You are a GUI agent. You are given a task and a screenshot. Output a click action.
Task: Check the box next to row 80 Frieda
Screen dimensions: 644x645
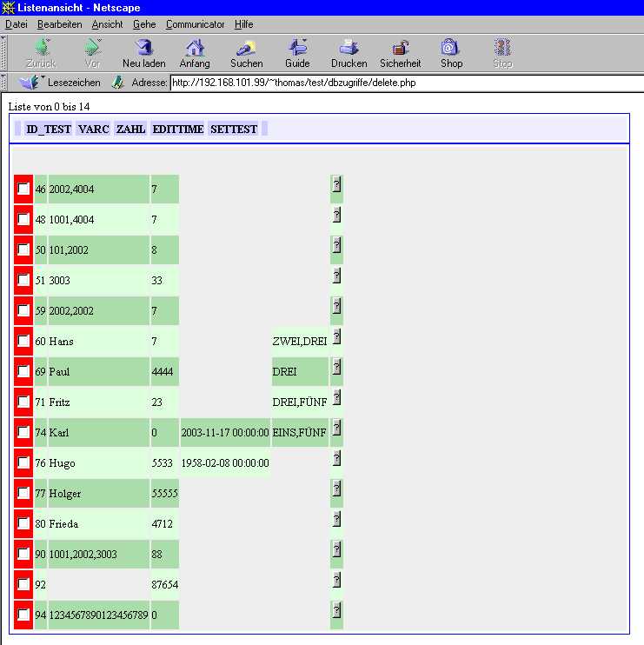click(23, 524)
